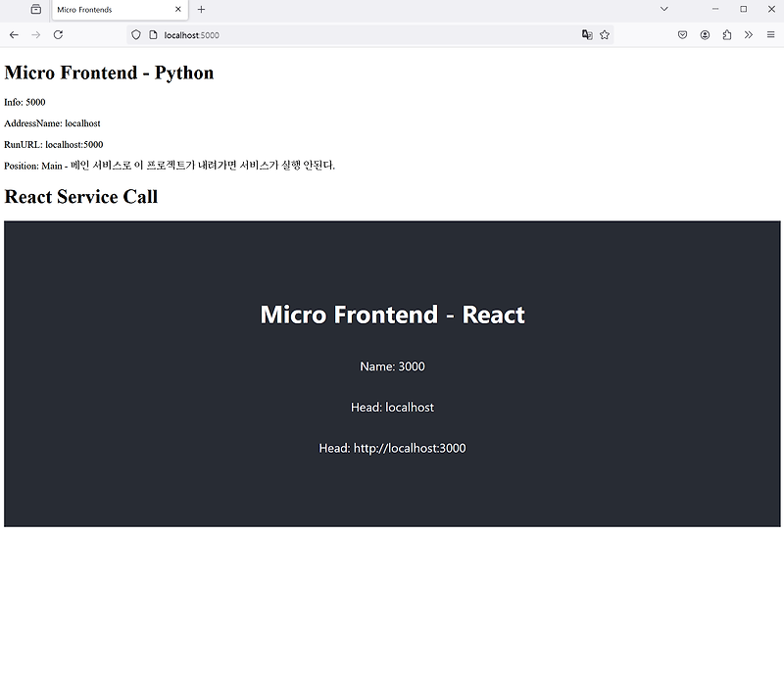The width and height of the screenshot is (784, 680).
Task: Click the back navigation arrow
Action: coord(13,34)
